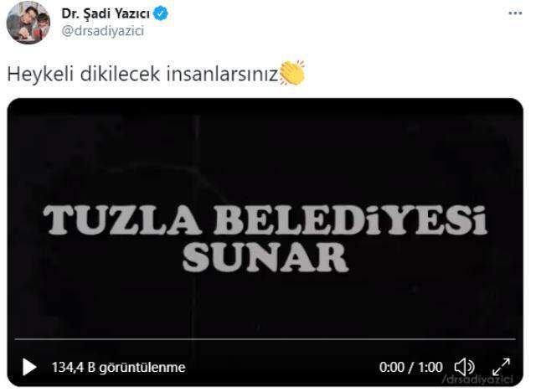
Task: Select the tweet text 'Heykeli dikilecek insanlarsınız'
Action: coord(143,74)
